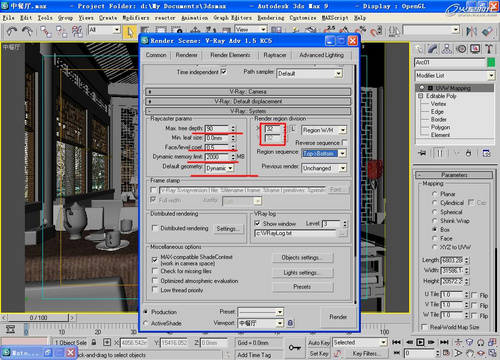The width and height of the screenshot is (500, 360).
Task: Open the Modifier List dropdown
Action: pyautogui.click(x=455, y=76)
